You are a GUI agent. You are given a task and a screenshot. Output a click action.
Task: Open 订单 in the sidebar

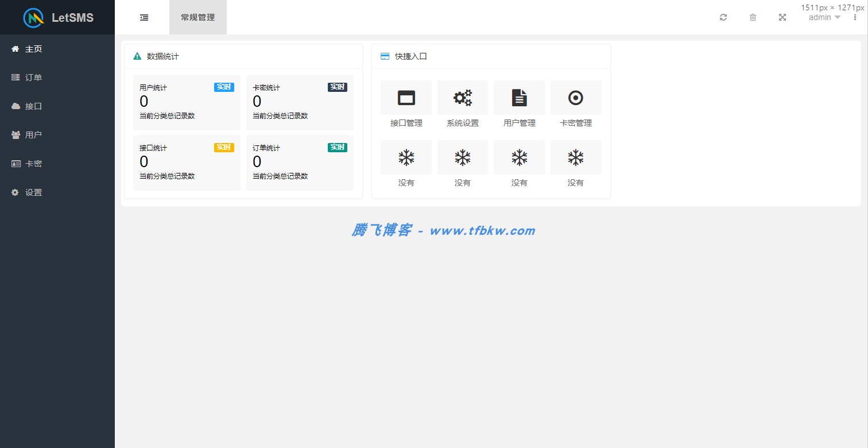(x=57, y=78)
